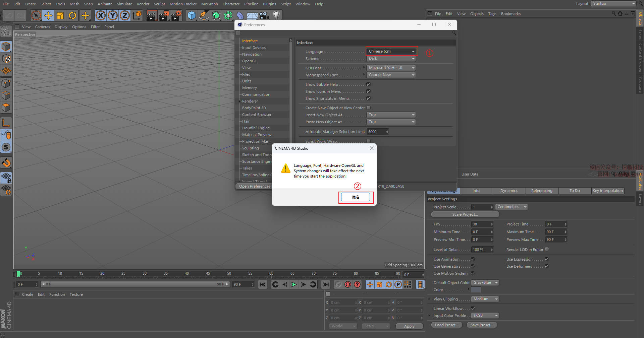The width and height of the screenshot is (644, 338).
Task: Toggle the Show Bubble Help checkbox
Action: 368,84
